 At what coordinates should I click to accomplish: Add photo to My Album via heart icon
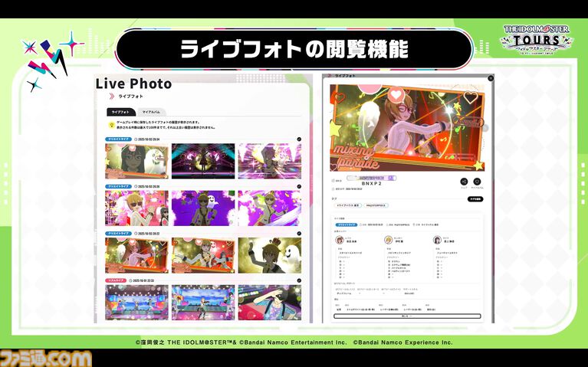coord(477,182)
